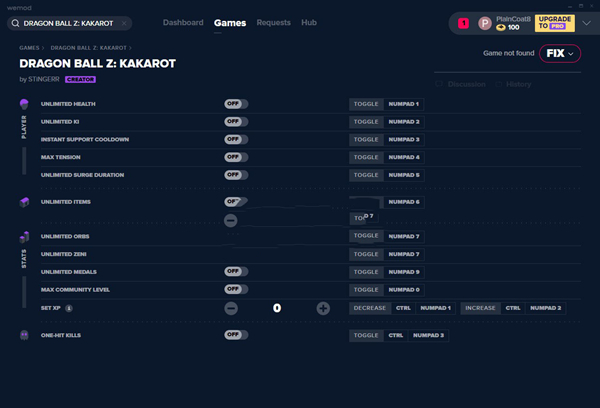Expand the FIX dropdown button
600x408 pixels.
[x=559, y=53]
